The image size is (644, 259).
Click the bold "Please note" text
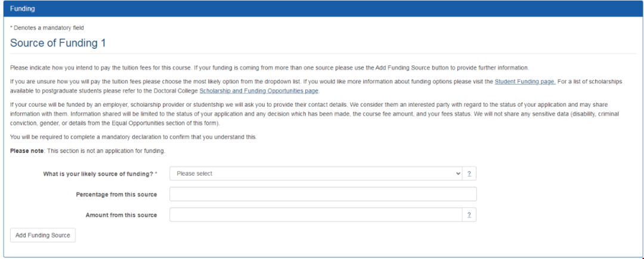[27, 151]
